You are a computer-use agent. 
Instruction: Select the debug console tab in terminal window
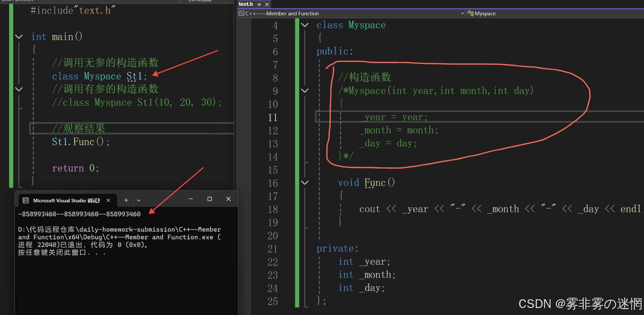click(67, 200)
